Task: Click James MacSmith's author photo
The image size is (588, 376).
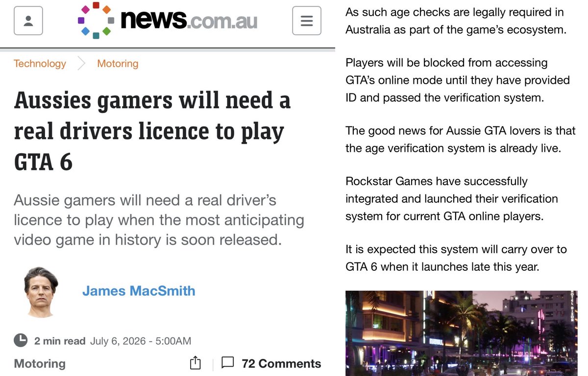Action: pyautogui.click(x=41, y=292)
